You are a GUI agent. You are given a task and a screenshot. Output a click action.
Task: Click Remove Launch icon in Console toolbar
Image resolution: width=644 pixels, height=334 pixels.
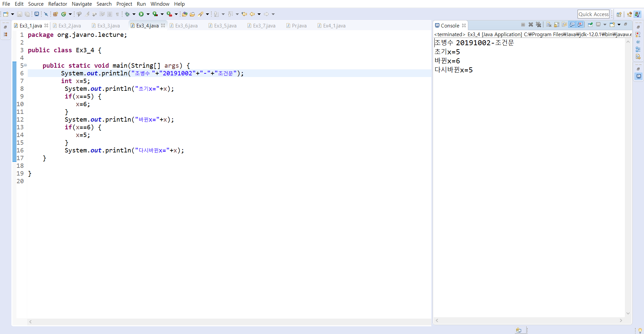pyautogui.click(x=531, y=24)
